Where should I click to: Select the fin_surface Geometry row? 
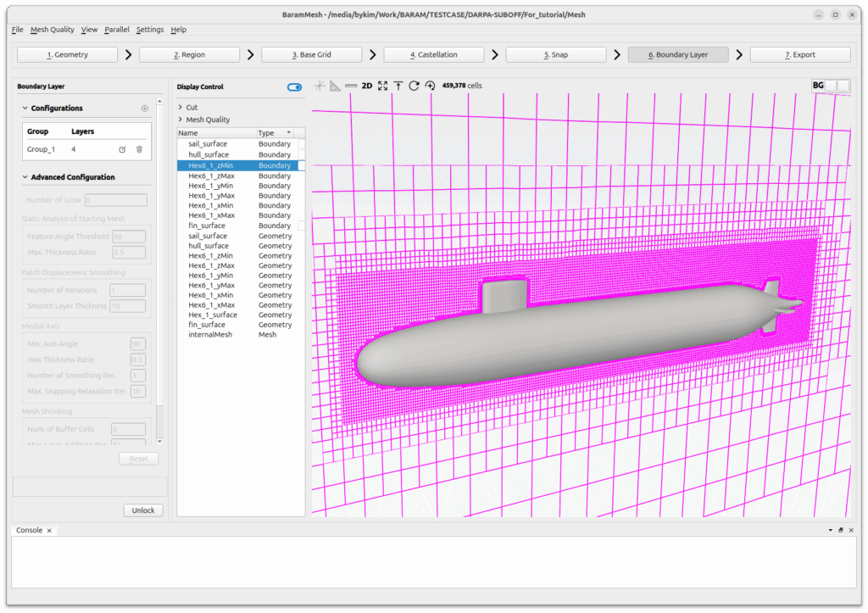point(241,325)
